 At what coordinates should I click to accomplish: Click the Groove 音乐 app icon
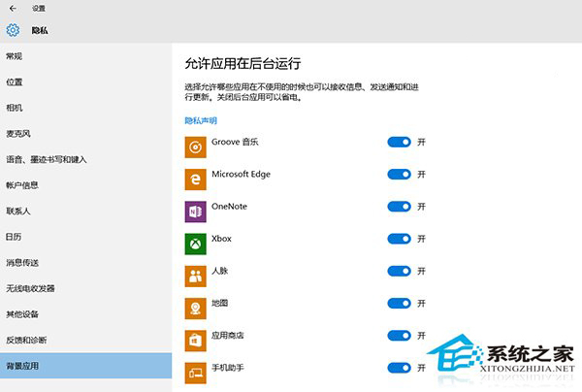click(195, 147)
